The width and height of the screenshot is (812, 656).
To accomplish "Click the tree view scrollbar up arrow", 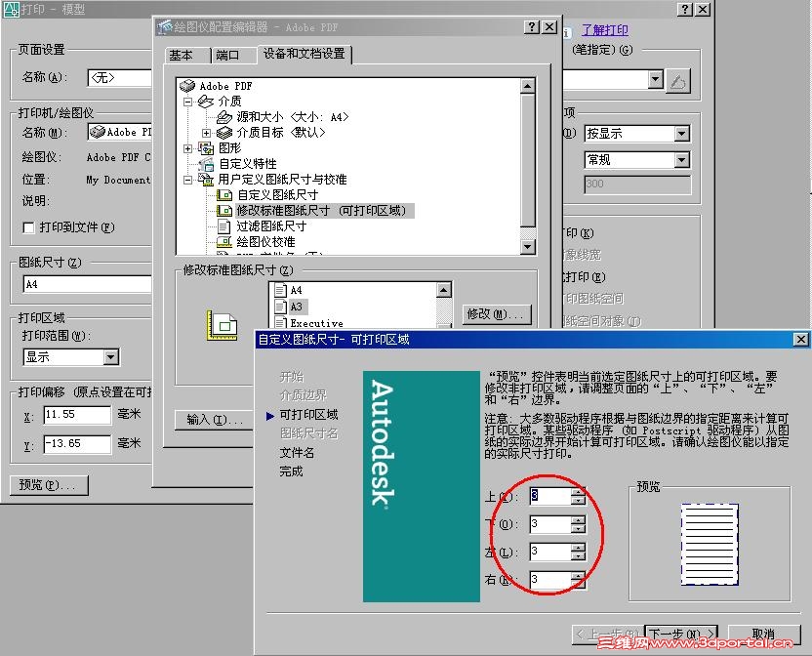I will tap(528, 86).
